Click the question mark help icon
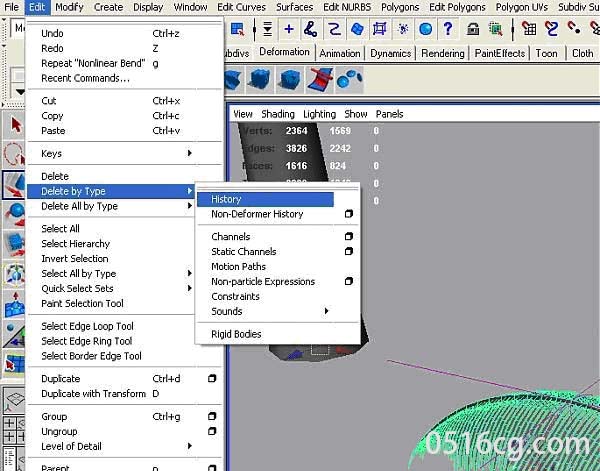 click(x=448, y=29)
